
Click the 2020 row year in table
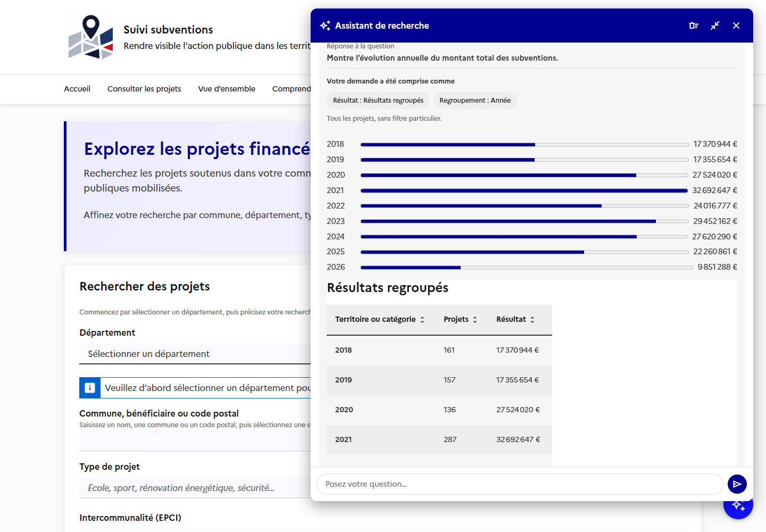(344, 410)
